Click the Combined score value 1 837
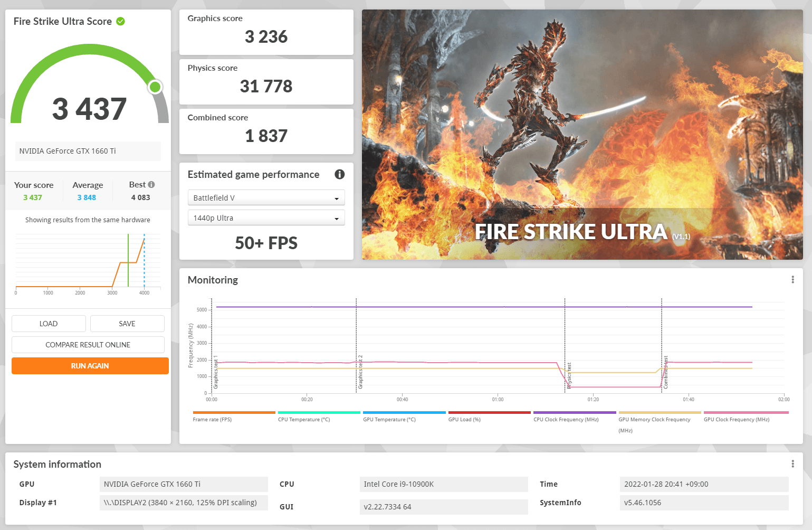Image resolution: width=812 pixels, height=530 pixels. (x=266, y=136)
